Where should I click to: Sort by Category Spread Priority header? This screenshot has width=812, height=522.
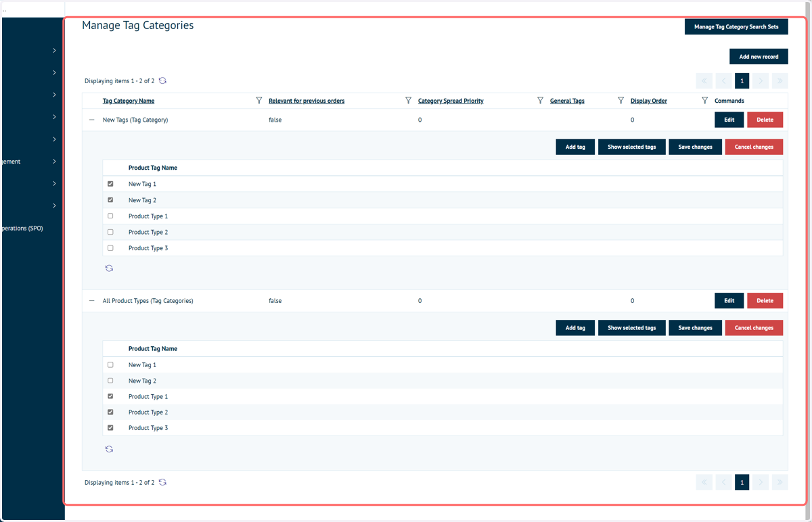(x=451, y=101)
